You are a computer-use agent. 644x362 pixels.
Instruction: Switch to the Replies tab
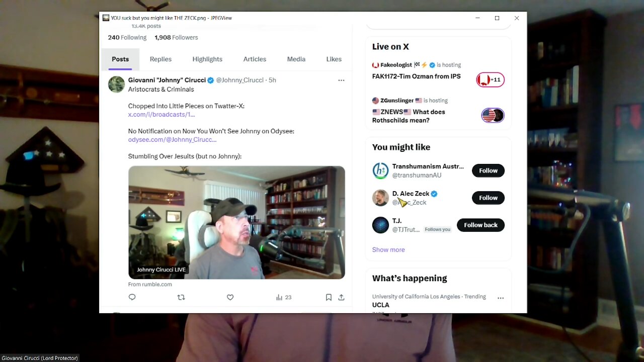pos(160,59)
